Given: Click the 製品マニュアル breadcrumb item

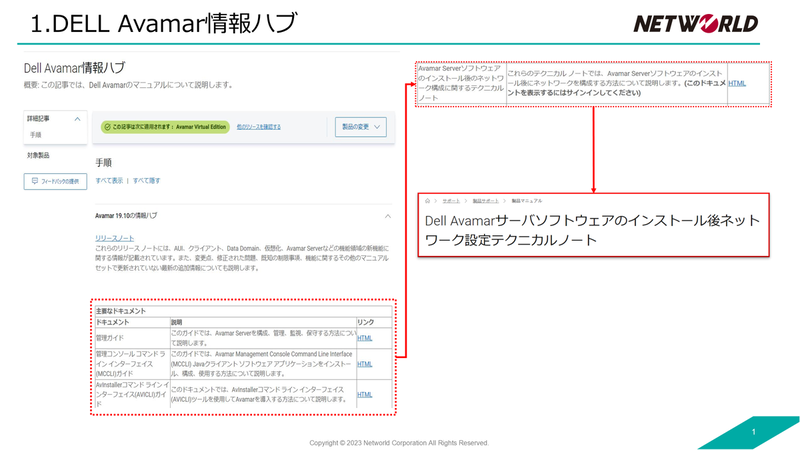Looking at the screenshot, I should 527,201.
